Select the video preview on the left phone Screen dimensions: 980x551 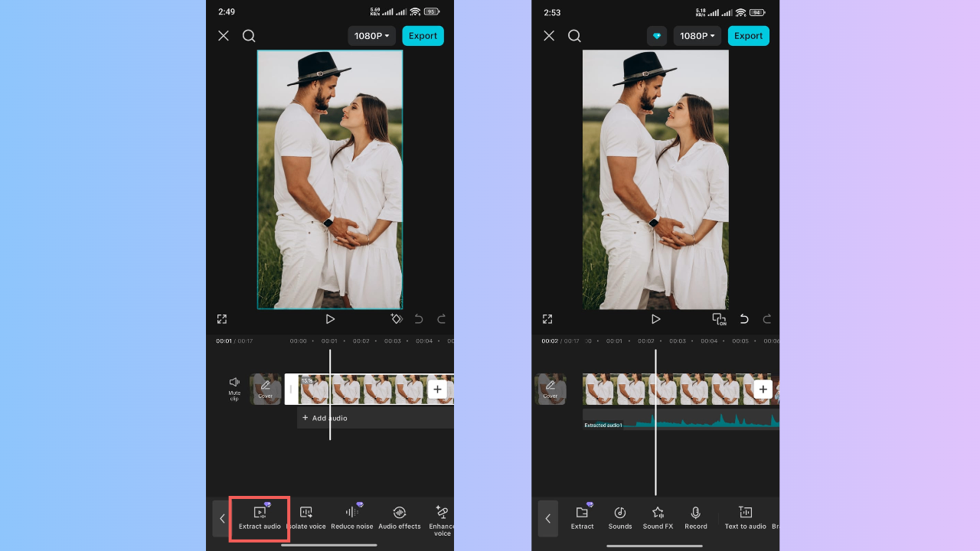coord(330,180)
